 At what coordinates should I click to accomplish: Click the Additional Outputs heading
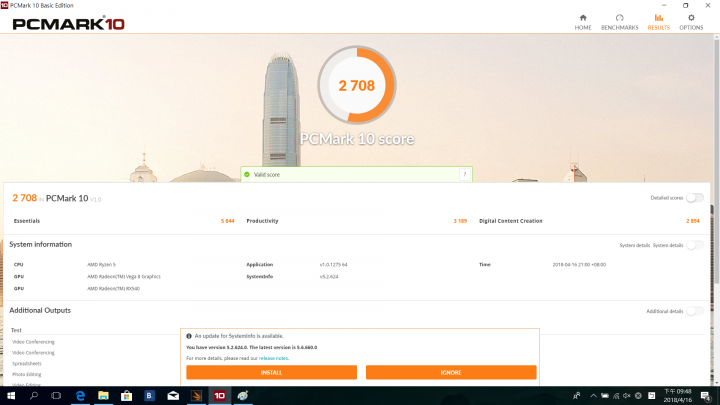pos(40,310)
